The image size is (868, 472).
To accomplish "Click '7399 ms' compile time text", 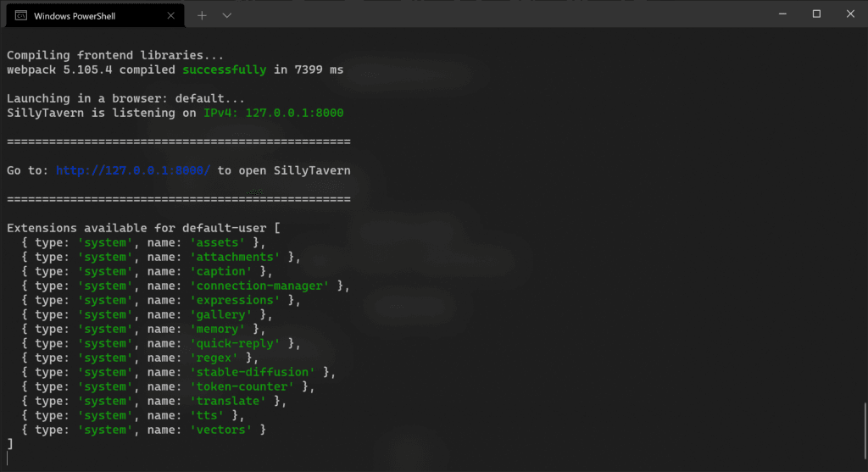I will [319, 69].
